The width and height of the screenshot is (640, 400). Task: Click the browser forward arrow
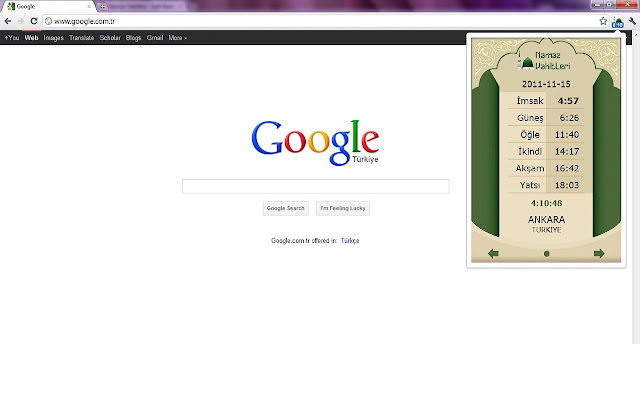click(x=21, y=21)
